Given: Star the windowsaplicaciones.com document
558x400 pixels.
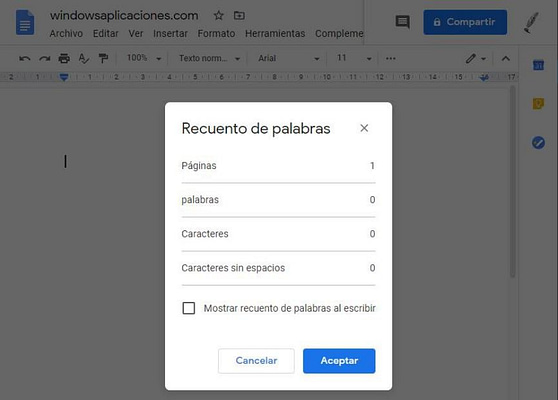Looking at the screenshot, I should 219,15.
